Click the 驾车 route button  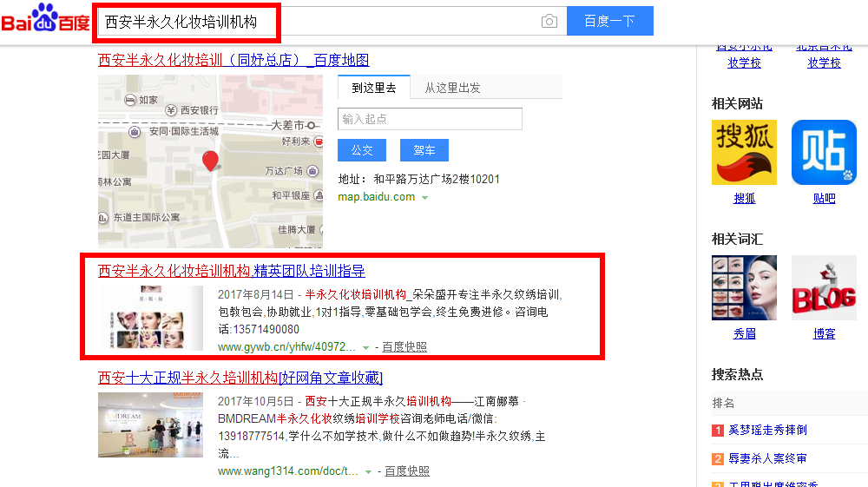424,150
